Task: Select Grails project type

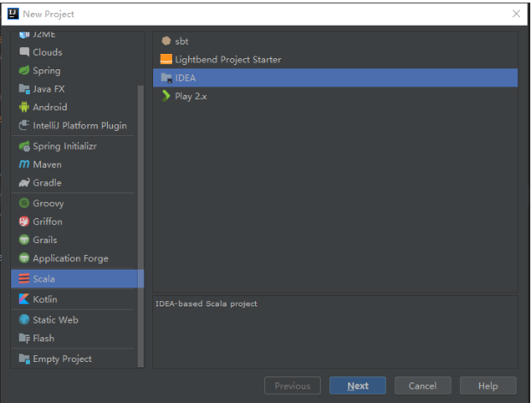Action: pyautogui.click(x=74, y=240)
